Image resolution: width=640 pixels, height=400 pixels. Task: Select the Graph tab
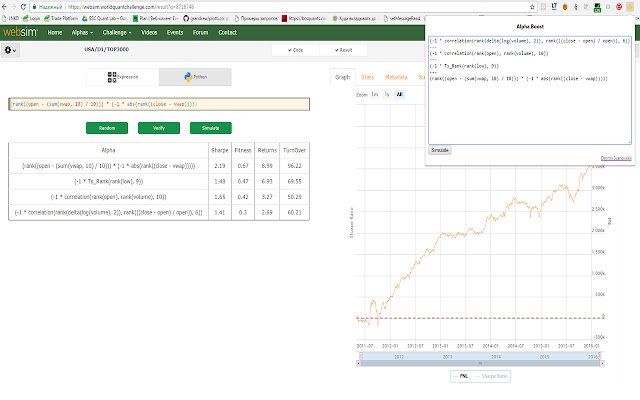[x=342, y=77]
